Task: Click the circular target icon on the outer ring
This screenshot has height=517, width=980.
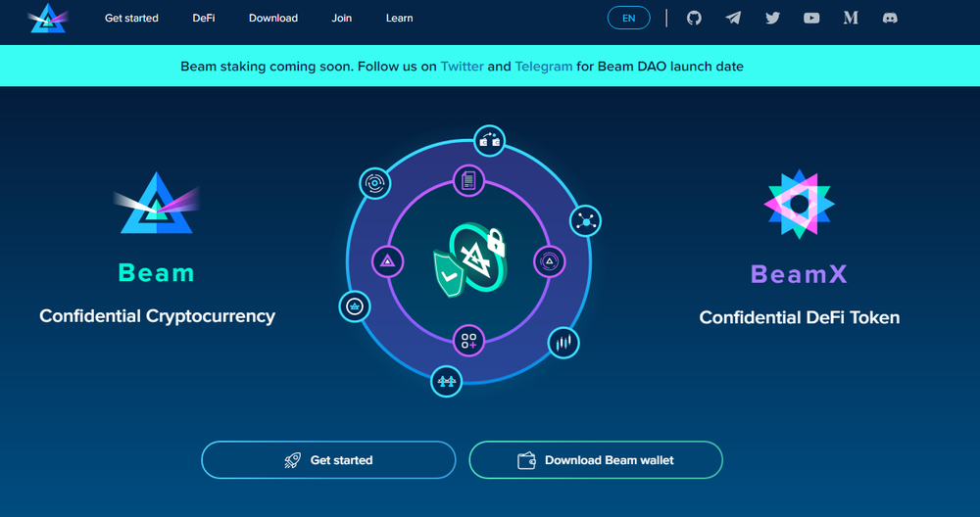Action: coord(375,183)
